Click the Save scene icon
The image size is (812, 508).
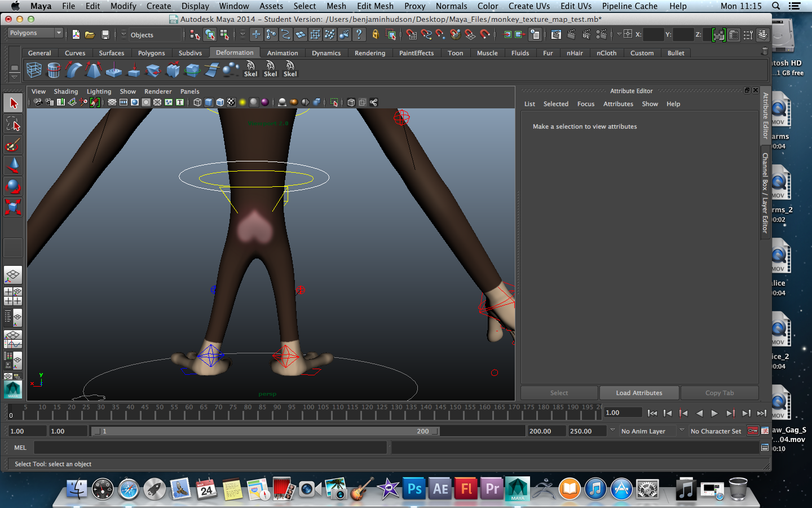(x=105, y=35)
